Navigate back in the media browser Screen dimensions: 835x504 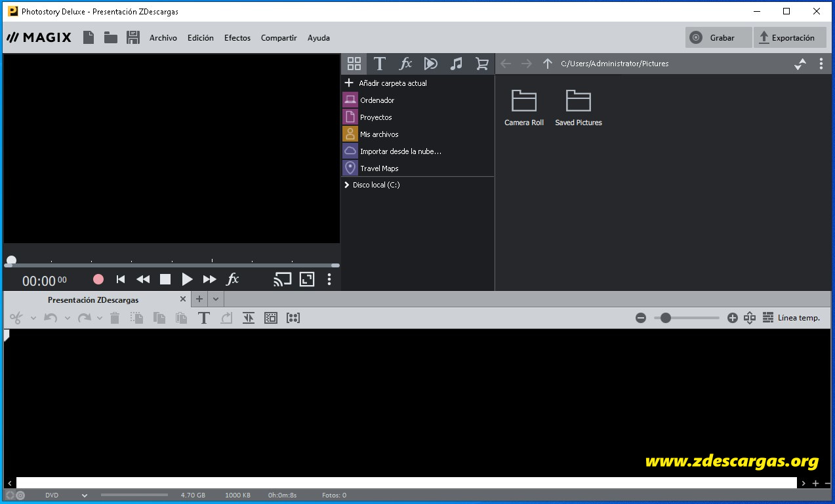[x=506, y=64]
